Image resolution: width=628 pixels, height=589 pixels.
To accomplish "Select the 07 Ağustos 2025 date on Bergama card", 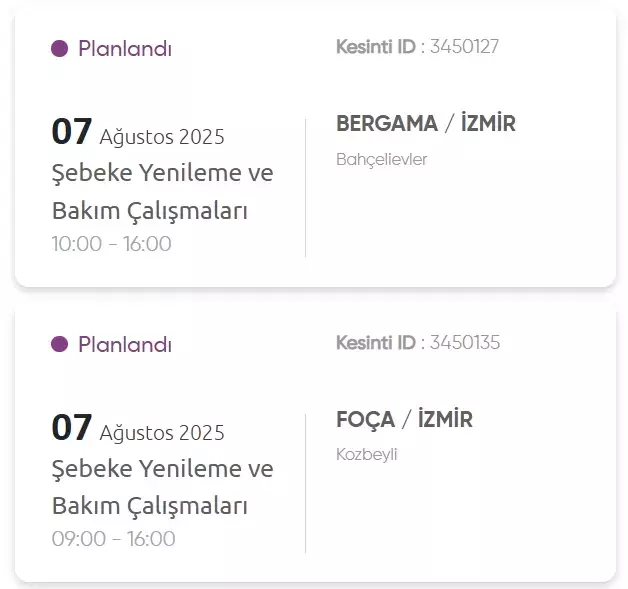I will pyautogui.click(x=138, y=132).
